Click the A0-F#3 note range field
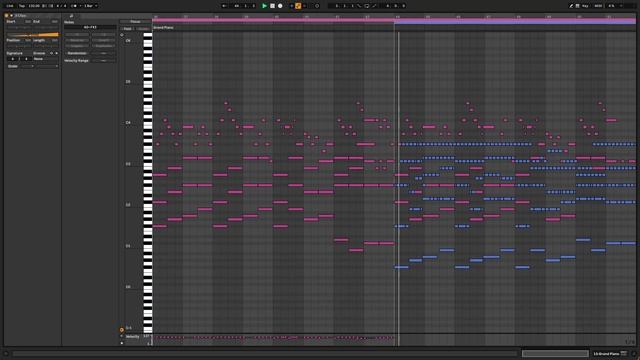This screenshot has height=360, width=640. pos(90,27)
